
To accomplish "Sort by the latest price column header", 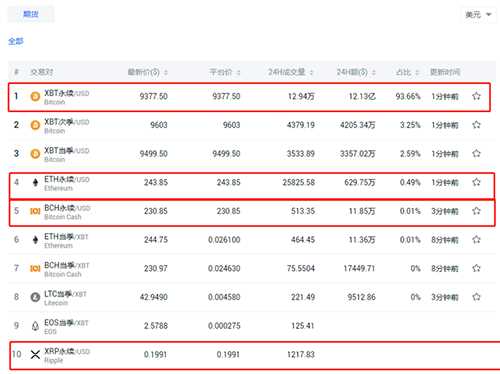I will point(147,72).
